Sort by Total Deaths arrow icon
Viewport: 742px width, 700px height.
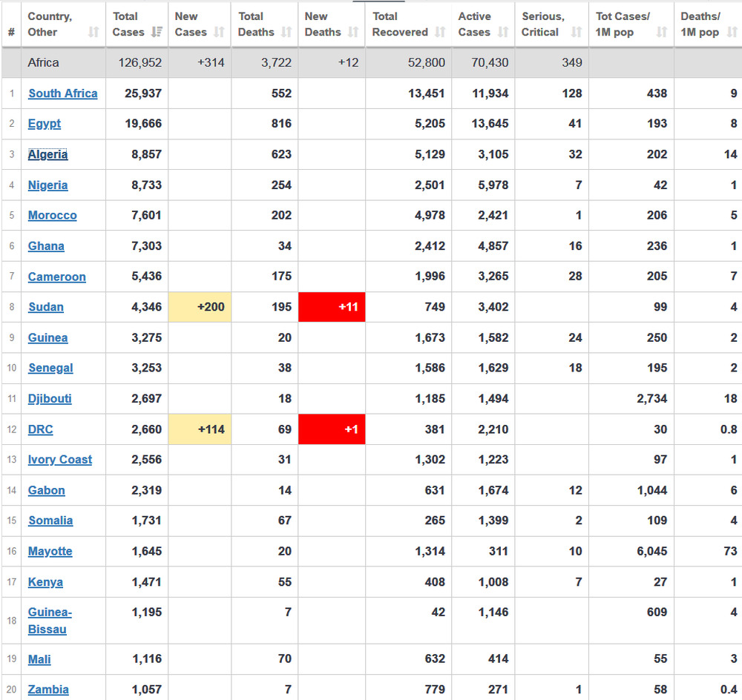pos(286,32)
